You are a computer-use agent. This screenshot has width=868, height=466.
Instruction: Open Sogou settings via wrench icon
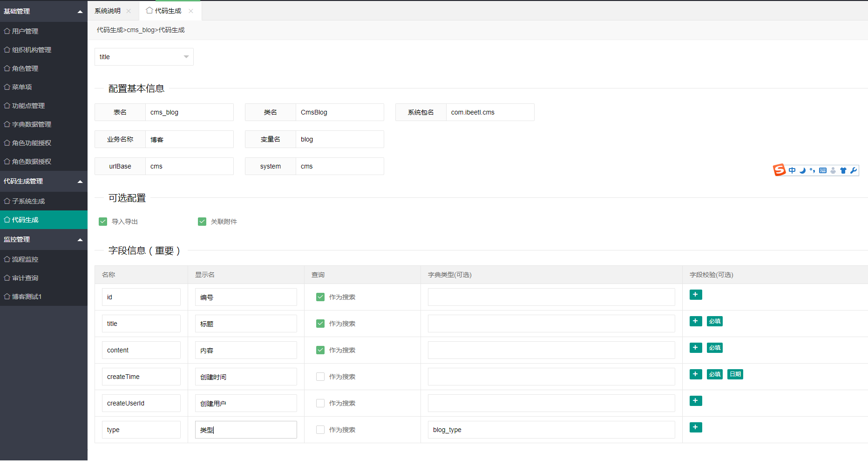(x=853, y=170)
